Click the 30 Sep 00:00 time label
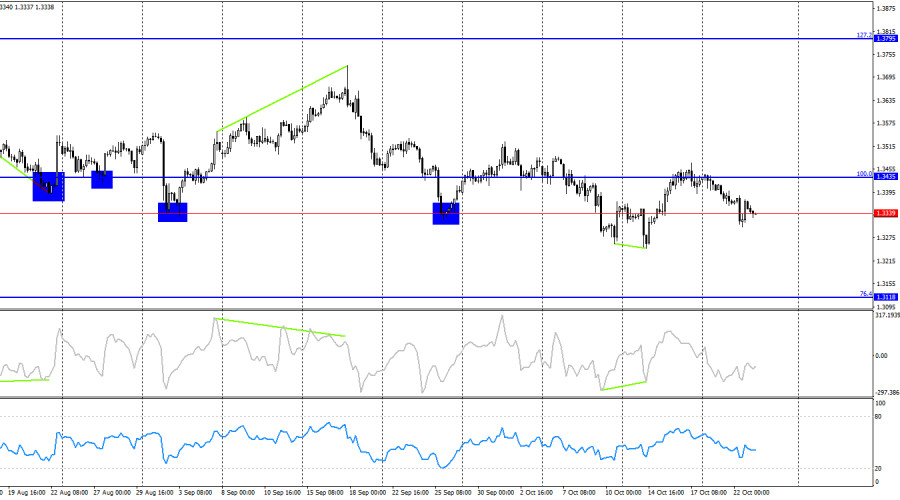The height and width of the screenshot is (500, 900). click(496, 493)
